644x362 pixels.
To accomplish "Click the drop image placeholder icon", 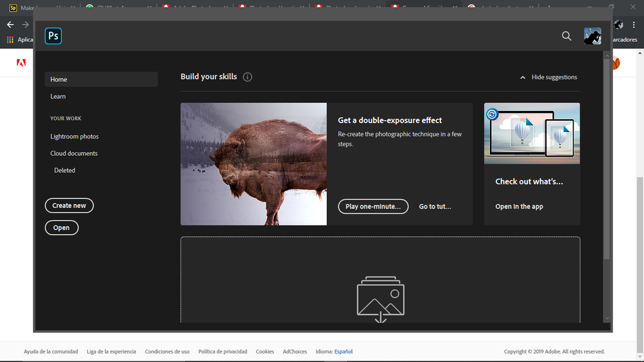I will click(381, 300).
